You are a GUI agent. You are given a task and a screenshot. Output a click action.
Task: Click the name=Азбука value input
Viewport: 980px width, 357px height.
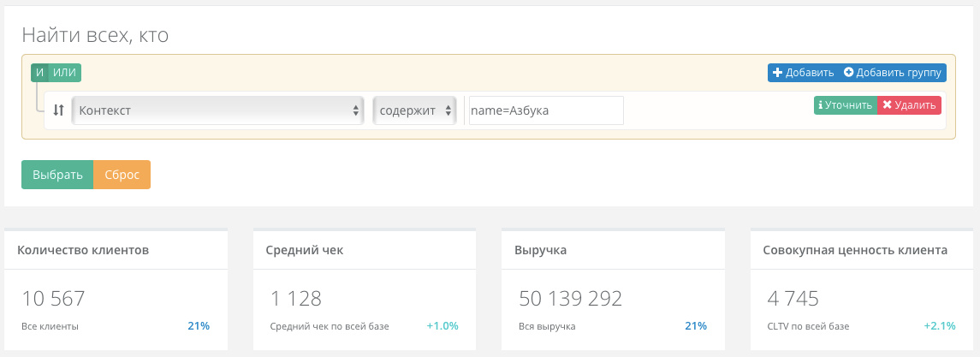[546, 110]
